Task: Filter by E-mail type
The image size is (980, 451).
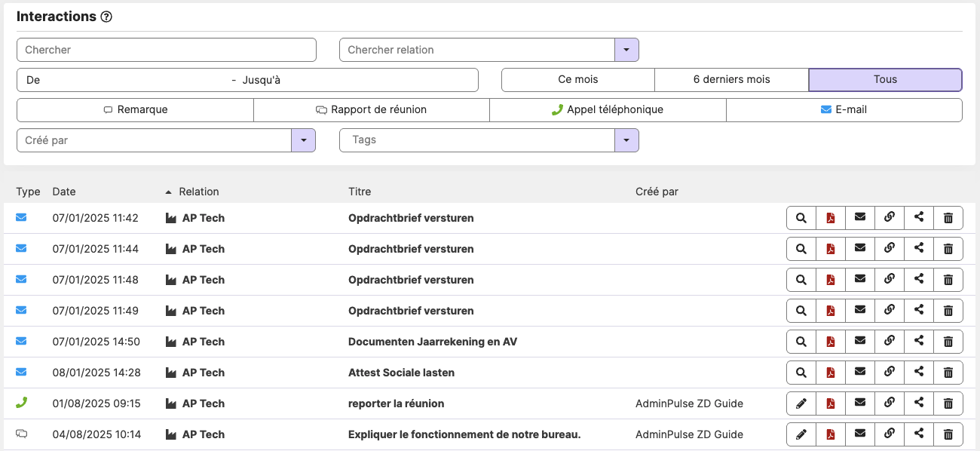Action: tap(844, 110)
